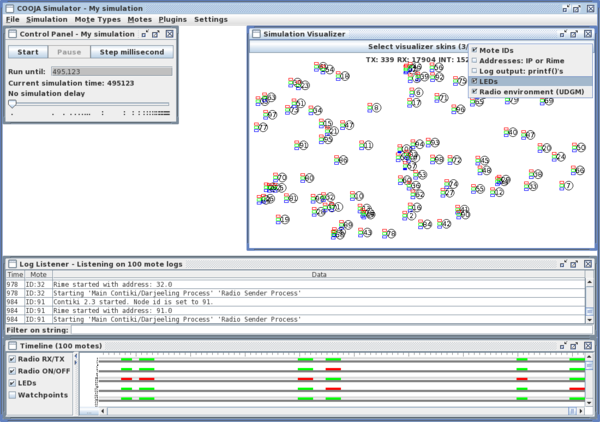Select mote 7 in the visualizer
The width and height of the screenshot is (600, 422).
click(569, 186)
